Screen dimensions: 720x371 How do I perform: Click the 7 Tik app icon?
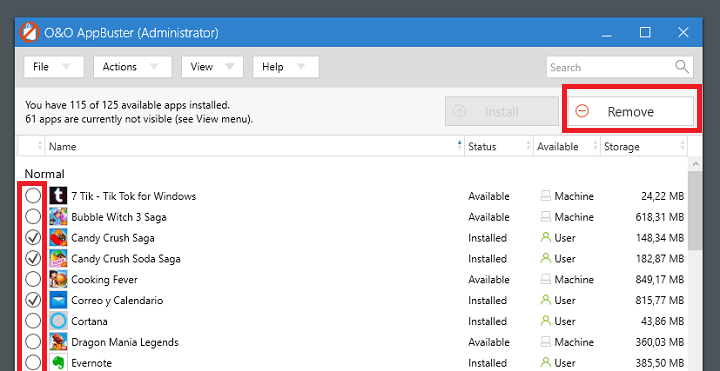pyautogui.click(x=58, y=196)
